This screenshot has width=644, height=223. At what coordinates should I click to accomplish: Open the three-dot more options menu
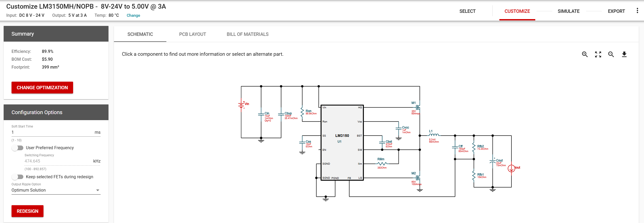click(637, 11)
